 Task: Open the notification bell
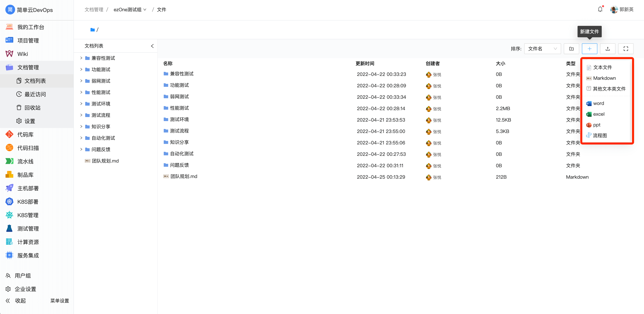(600, 10)
